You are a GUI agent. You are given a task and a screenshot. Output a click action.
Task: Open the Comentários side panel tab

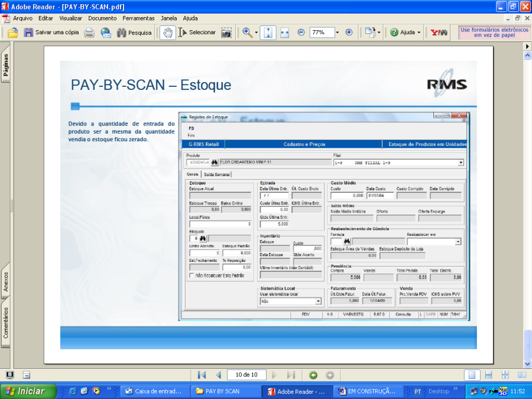click(6, 322)
